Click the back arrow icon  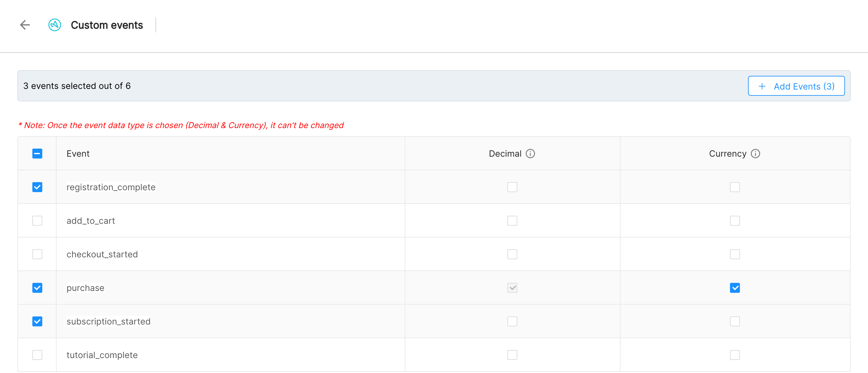[25, 25]
